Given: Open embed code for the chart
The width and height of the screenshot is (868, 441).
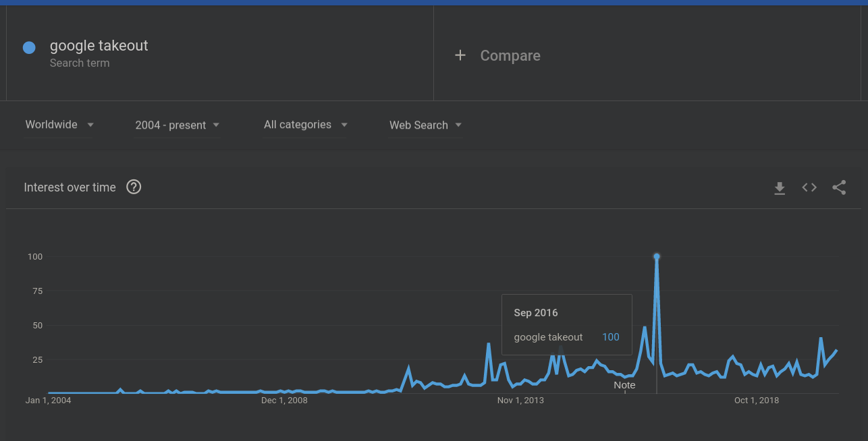Looking at the screenshot, I should click(809, 187).
